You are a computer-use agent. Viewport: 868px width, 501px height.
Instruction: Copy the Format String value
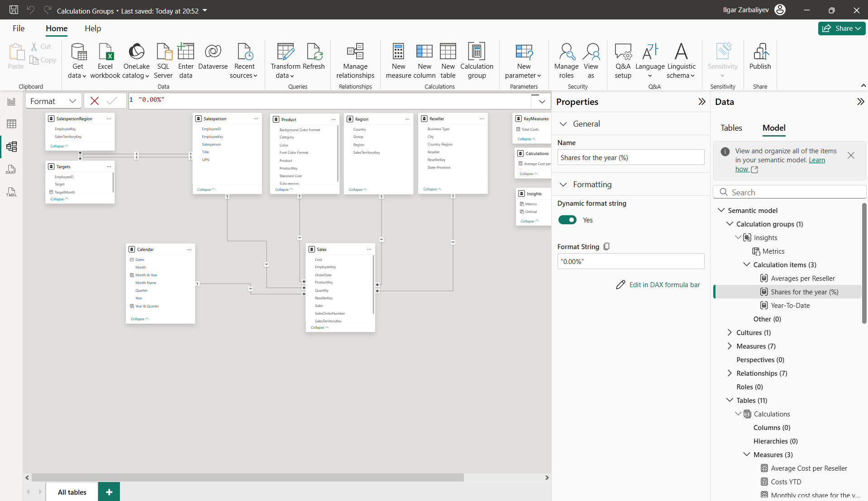point(607,246)
